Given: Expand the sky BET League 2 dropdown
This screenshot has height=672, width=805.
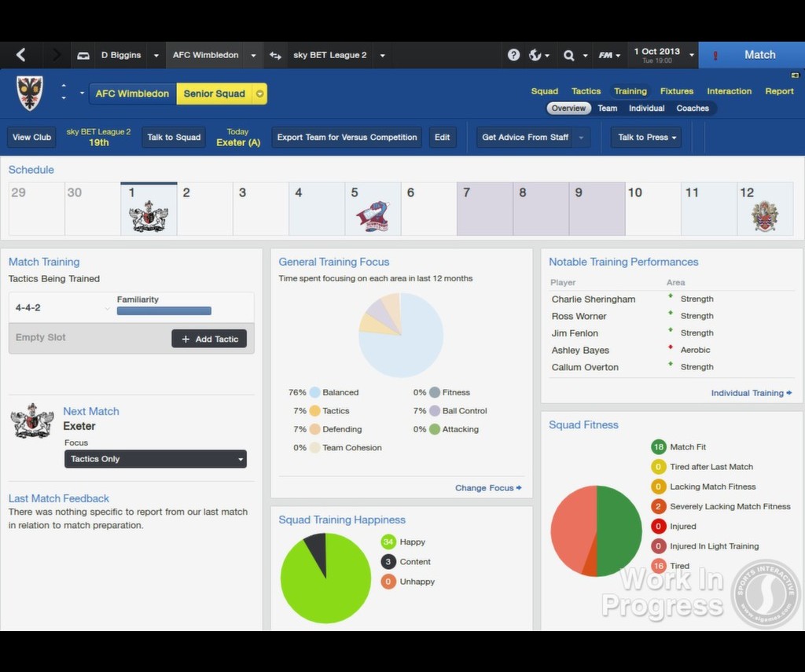Looking at the screenshot, I should tap(383, 56).
